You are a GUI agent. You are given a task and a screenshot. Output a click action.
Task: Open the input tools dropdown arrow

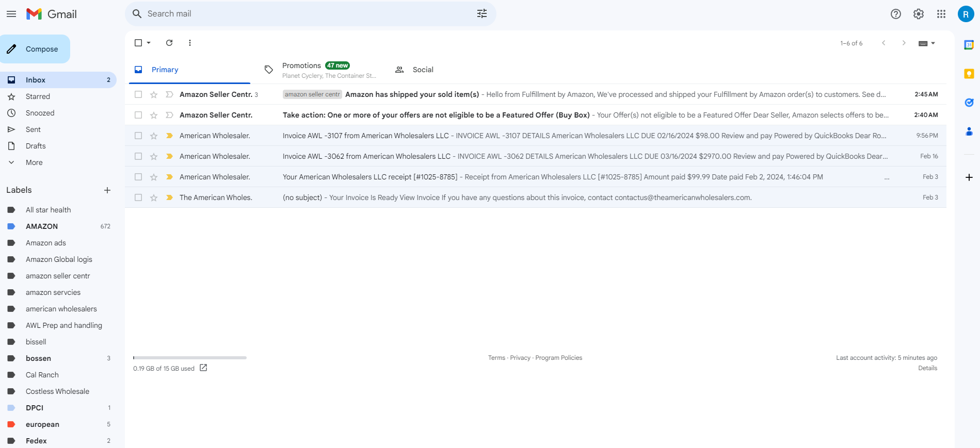(x=933, y=43)
